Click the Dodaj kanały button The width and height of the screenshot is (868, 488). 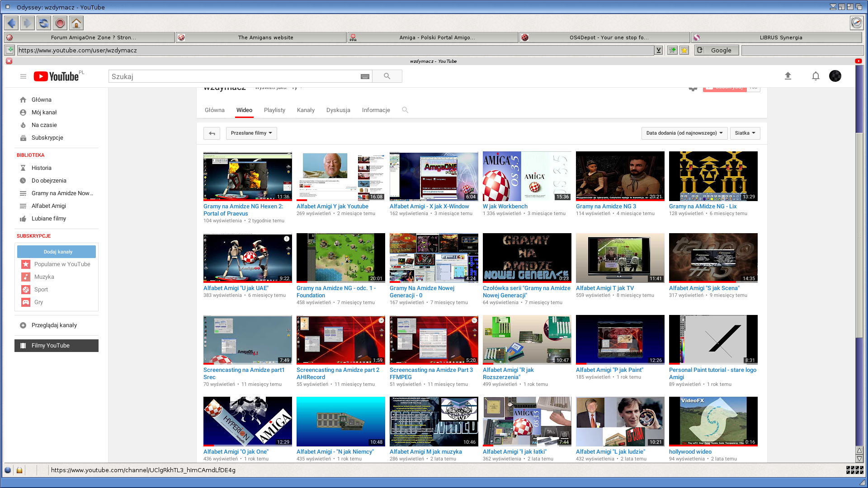(x=57, y=252)
